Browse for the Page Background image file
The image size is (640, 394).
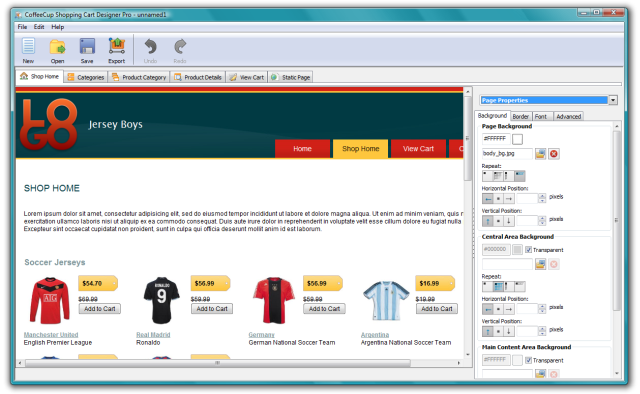(540, 154)
